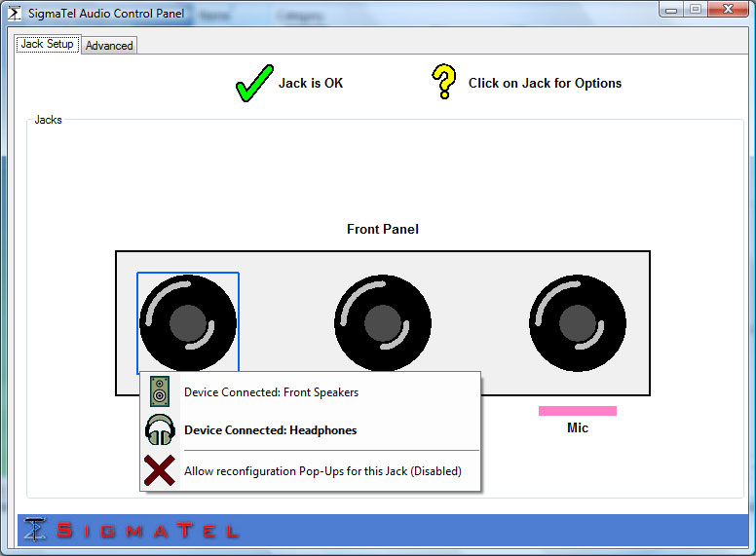Click the 'Click on Jack for Options' text
This screenshot has height=556, width=756.
click(x=545, y=83)
